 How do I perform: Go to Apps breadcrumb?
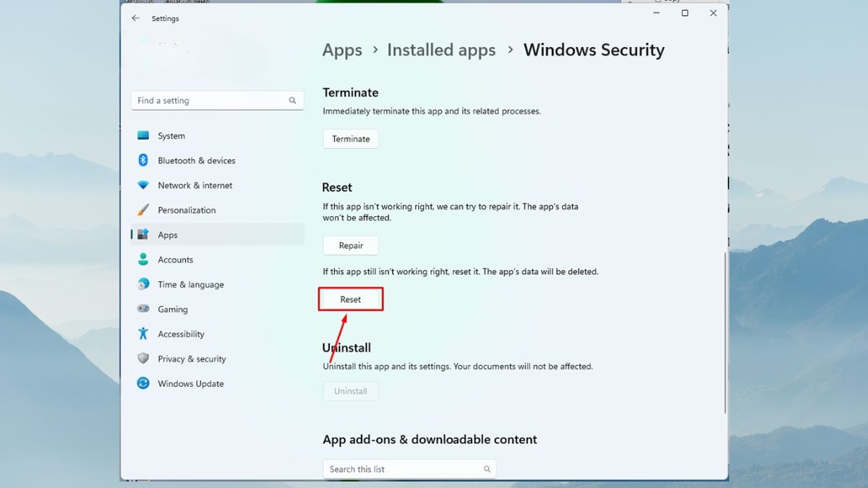coord(342,50)
